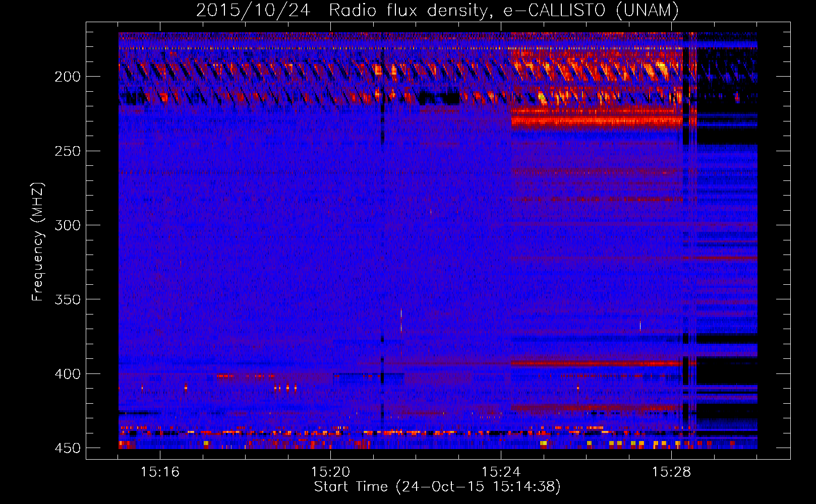The height and width of the screenshot is (504, 816).
Task: Click the 450 frequency tick label
Action: [68, 448]
